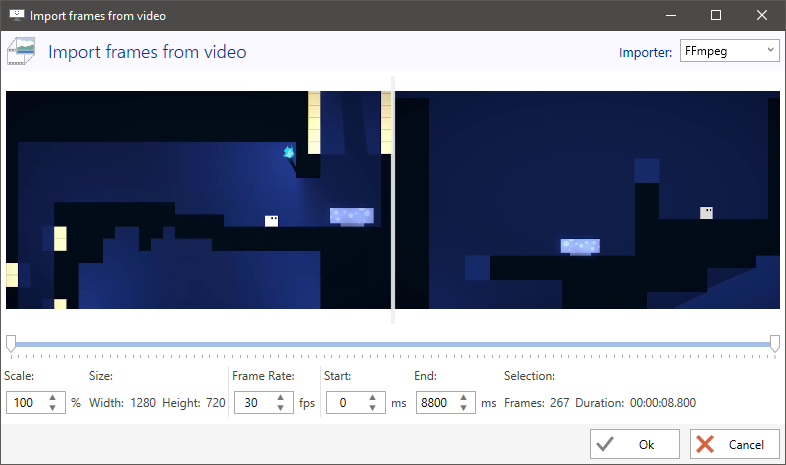Click the Importer label
The width and height of the screenshot is (786, 465).
click(645, 52)
